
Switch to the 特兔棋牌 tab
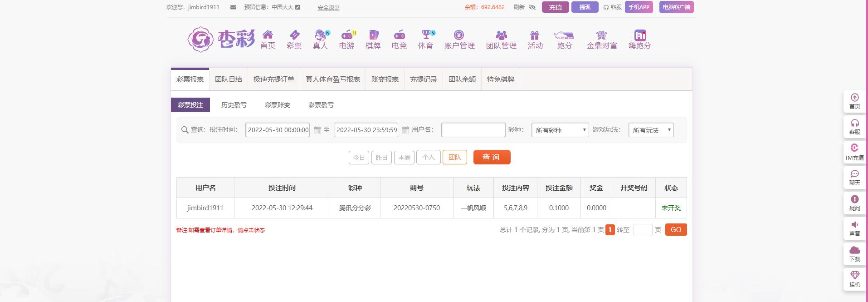(x=501, y=79)
